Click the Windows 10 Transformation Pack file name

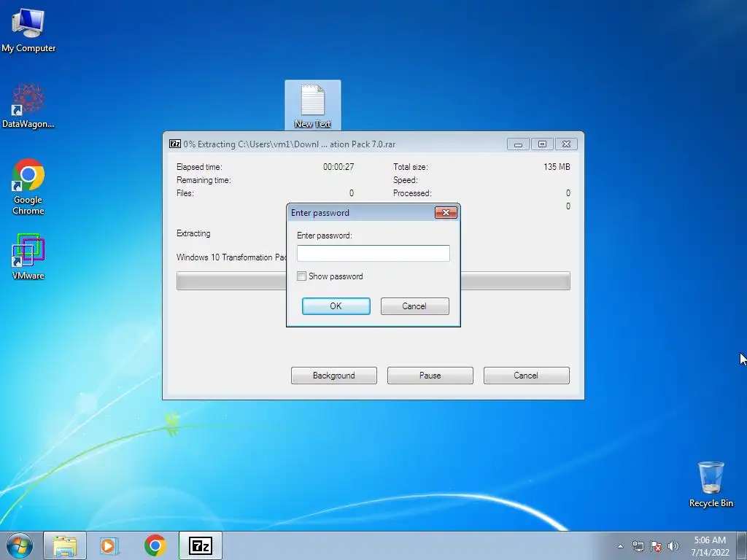click(231, 257)
